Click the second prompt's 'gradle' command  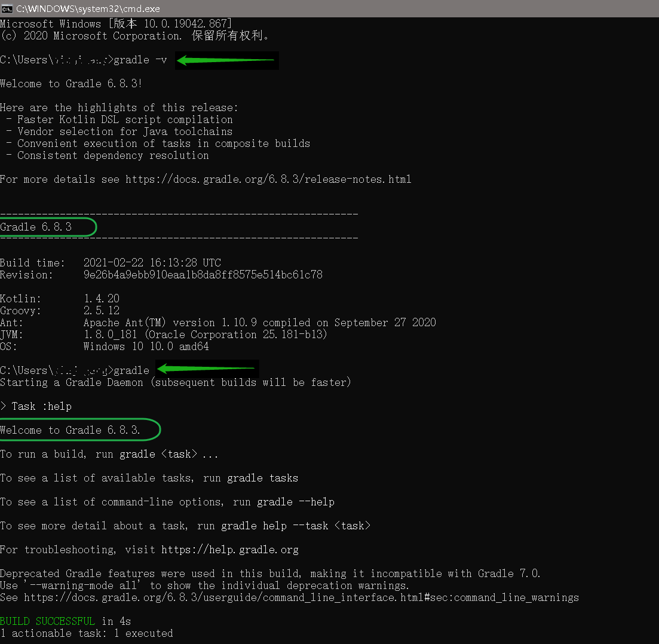tap(131, 370)
